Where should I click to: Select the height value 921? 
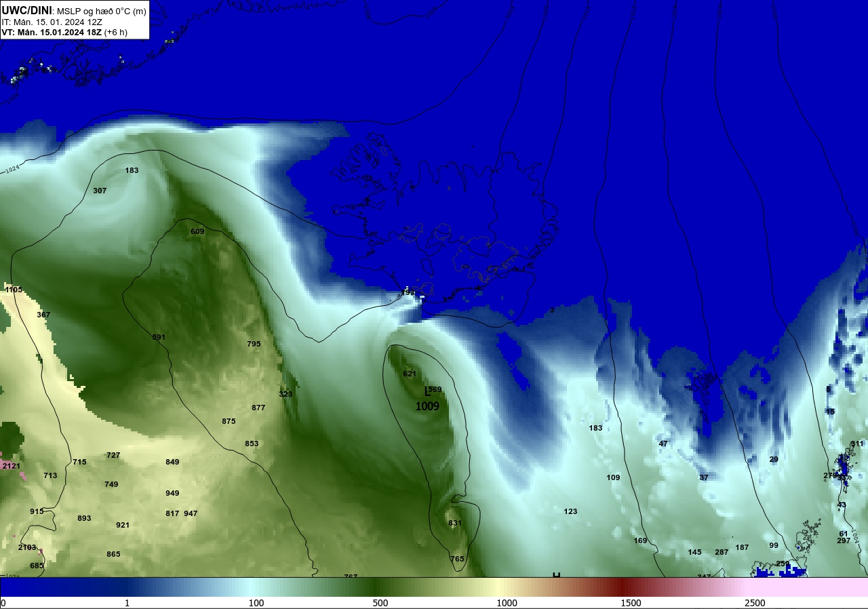(123, 525)
